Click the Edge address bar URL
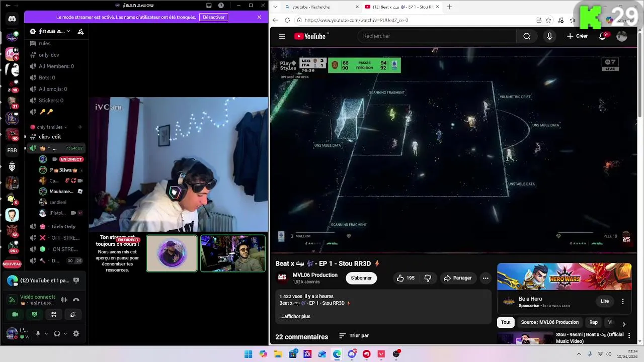The image size is (644, 362). 356,20
